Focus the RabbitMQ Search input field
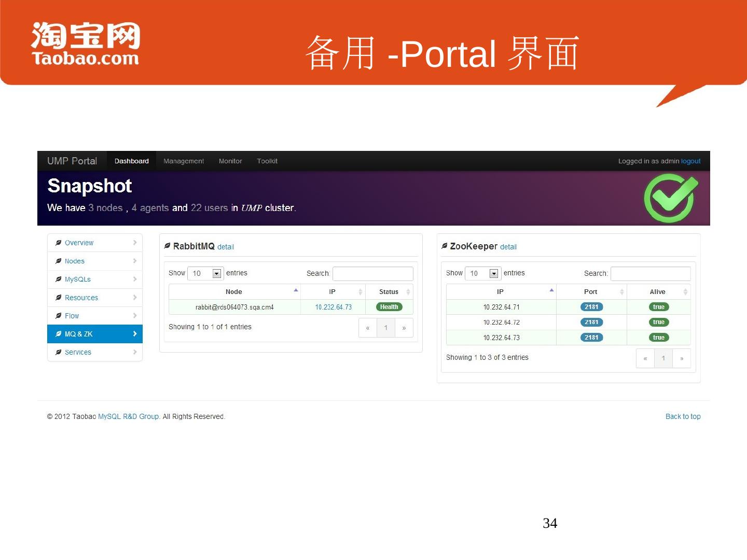 click(x=372, y=273)
